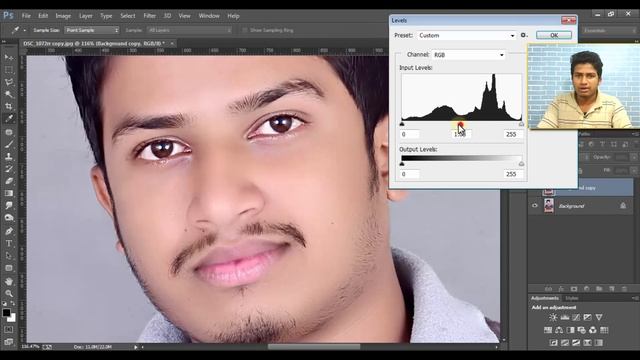Select the Spot Healing Brush tool
This screenshot has width=640, height=360.
pyautogui.click(x=9, y=132)
